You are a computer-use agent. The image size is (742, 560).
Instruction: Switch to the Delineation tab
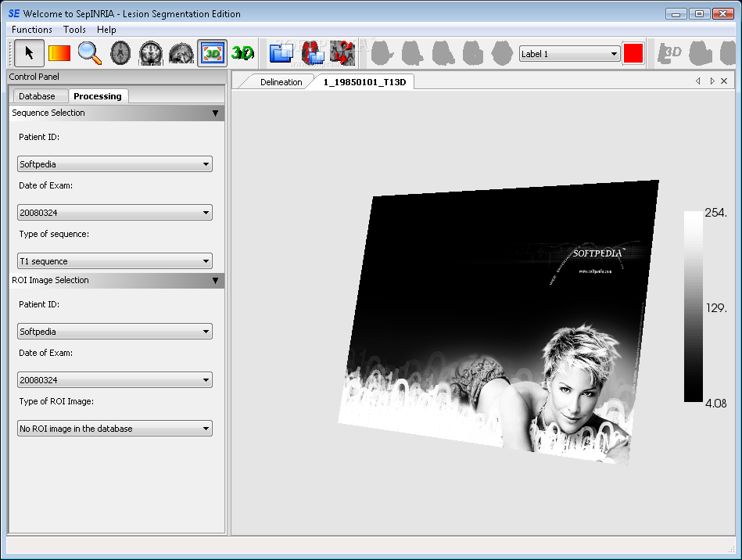click(x=281, y=82)
